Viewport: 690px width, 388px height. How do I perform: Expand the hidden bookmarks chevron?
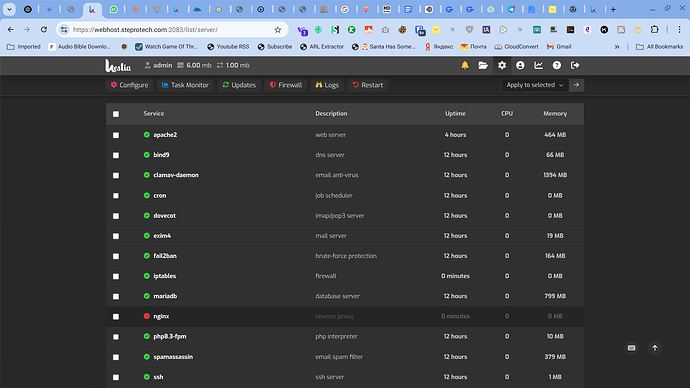coord(617,47)
